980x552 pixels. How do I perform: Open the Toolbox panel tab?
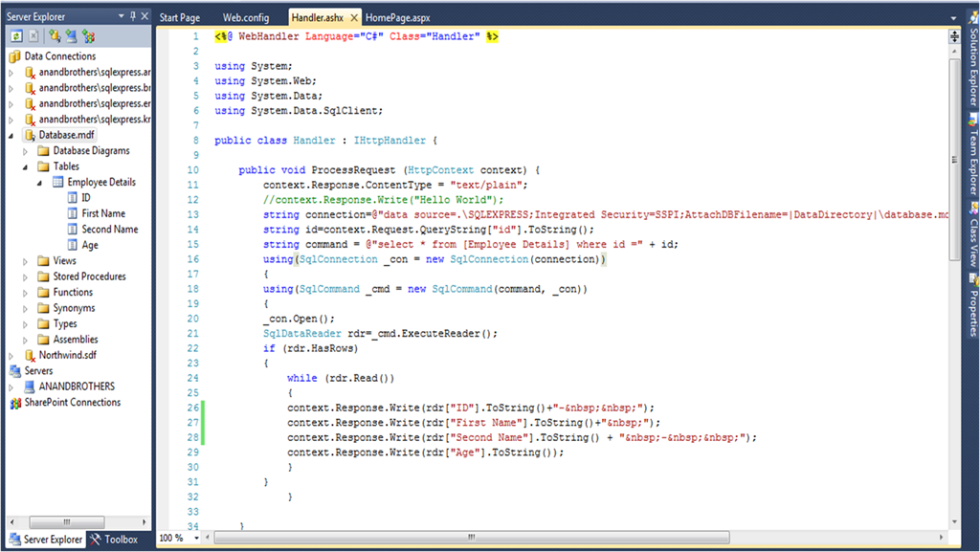114,540
